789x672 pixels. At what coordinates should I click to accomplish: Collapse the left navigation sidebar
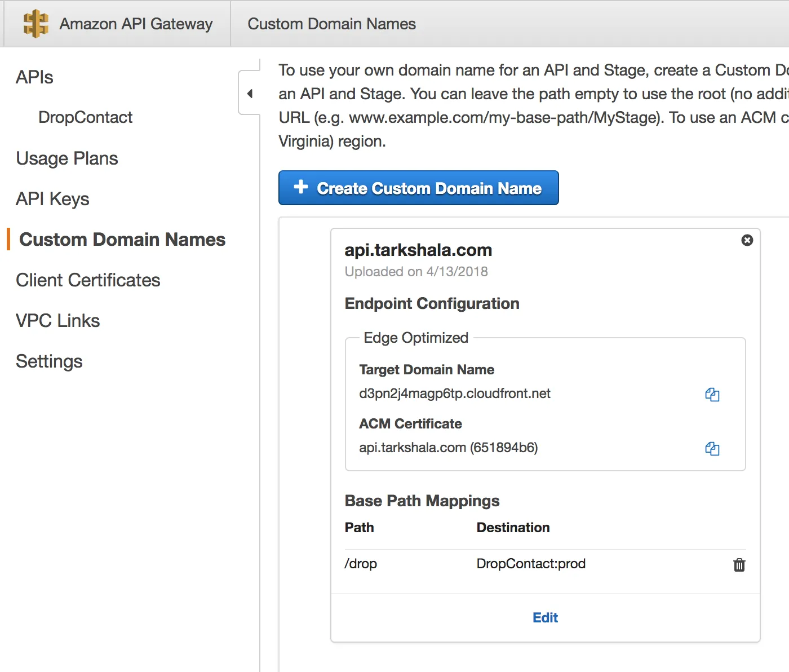[250, 94]
